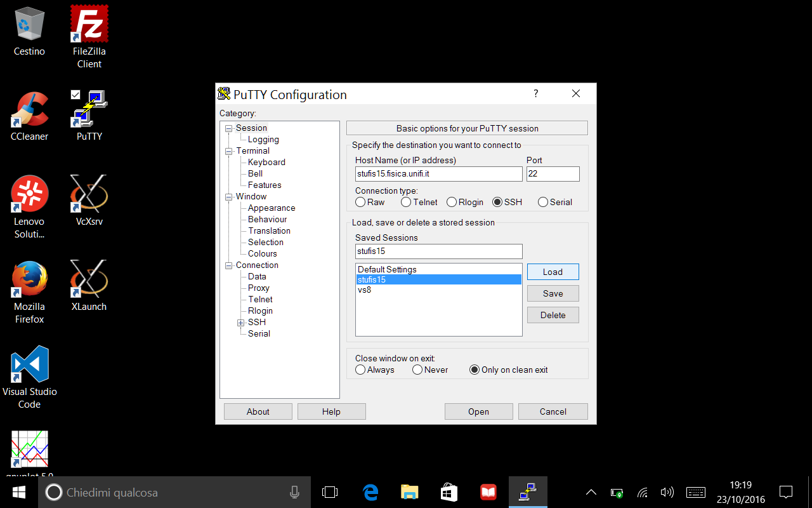
Task: Select the Lenovo Solution desktop icon
Action: coord(29,207)
